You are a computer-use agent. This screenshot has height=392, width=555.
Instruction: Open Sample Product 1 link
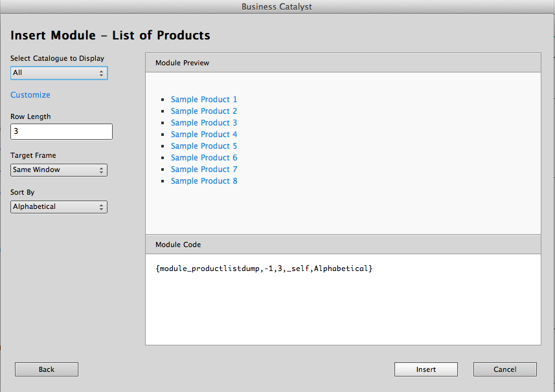[203, 99]
